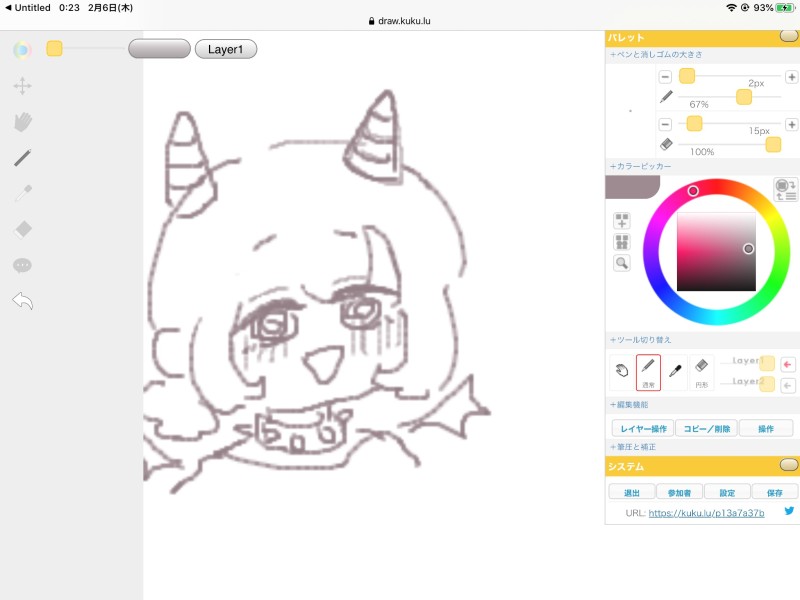Expand the ペンと消しゴムの大きさ section
The height and width of the screenshot is (600, 800).
(x=656, y=55)
